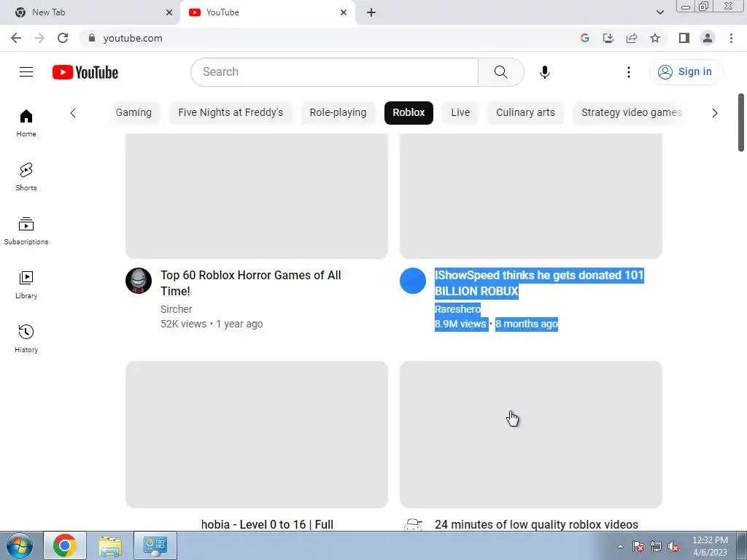Start voice search with microphone icon

point(544,72)
